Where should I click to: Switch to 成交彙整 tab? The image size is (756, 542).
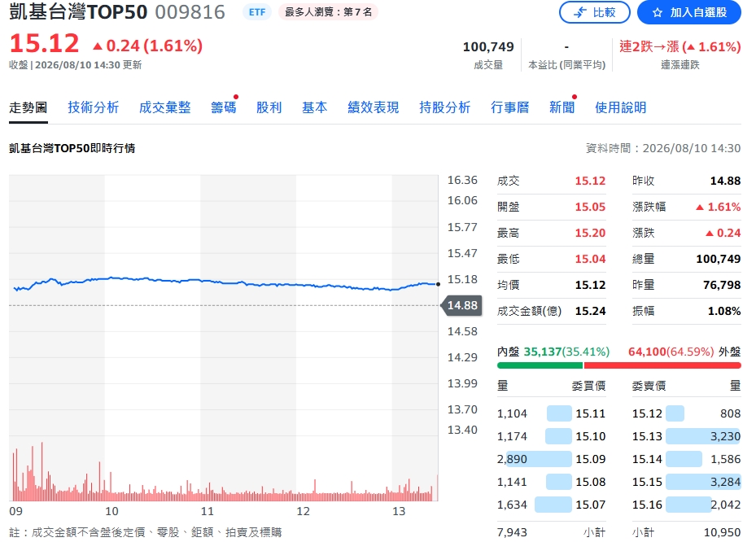coord(165,107)
